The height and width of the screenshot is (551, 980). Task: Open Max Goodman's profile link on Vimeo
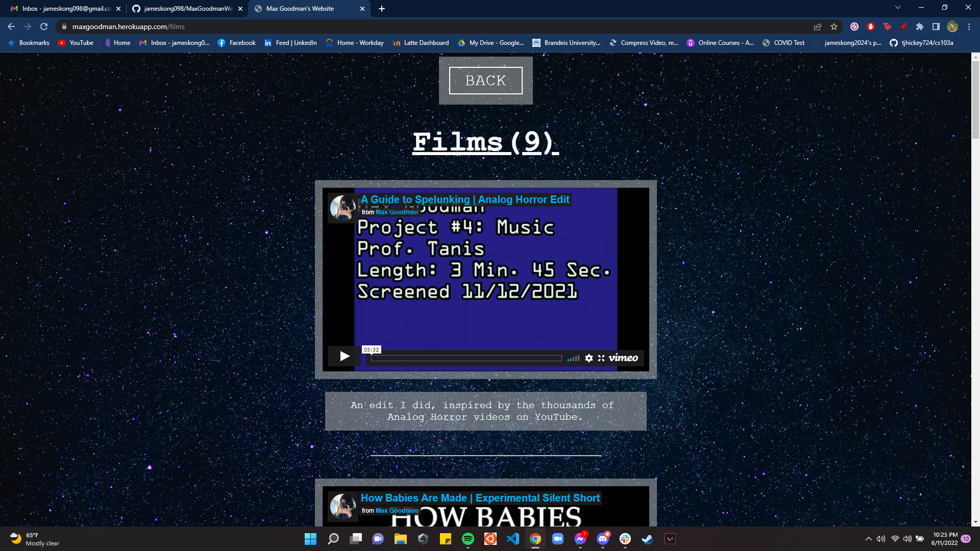pyautogui.click(x=397, y=212)
